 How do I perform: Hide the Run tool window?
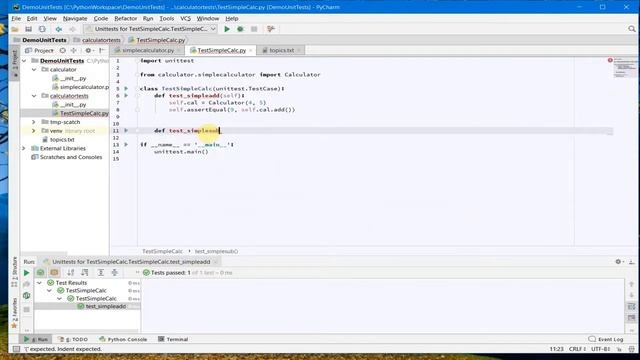point(631,262)
